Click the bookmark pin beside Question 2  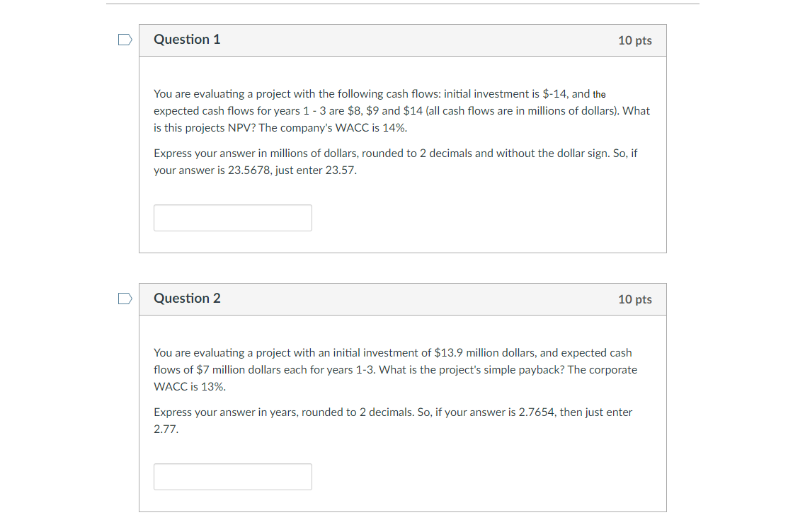pyautogui.click(x=125, y=299)
